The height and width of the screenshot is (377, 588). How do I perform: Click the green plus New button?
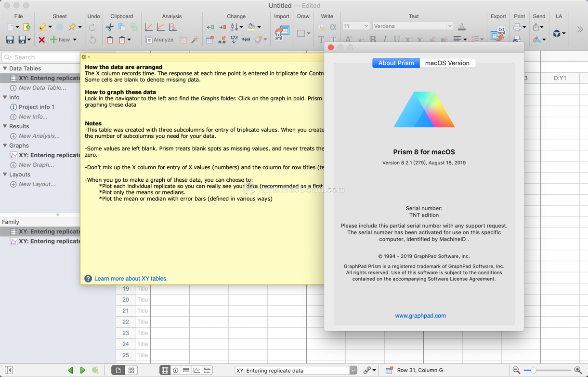pos(59,40)
